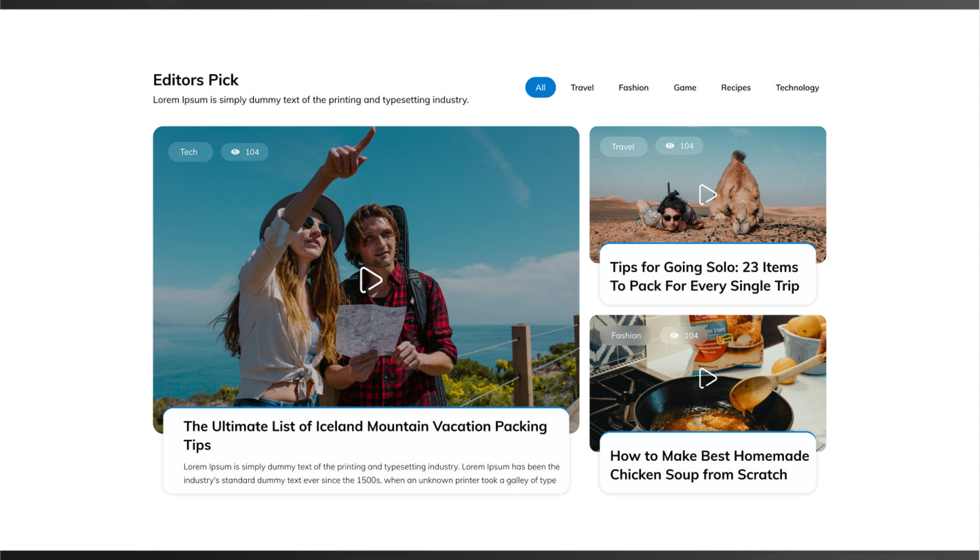Play the Iceland vacation video
The image size is (980, 560).
pos(372,280)
